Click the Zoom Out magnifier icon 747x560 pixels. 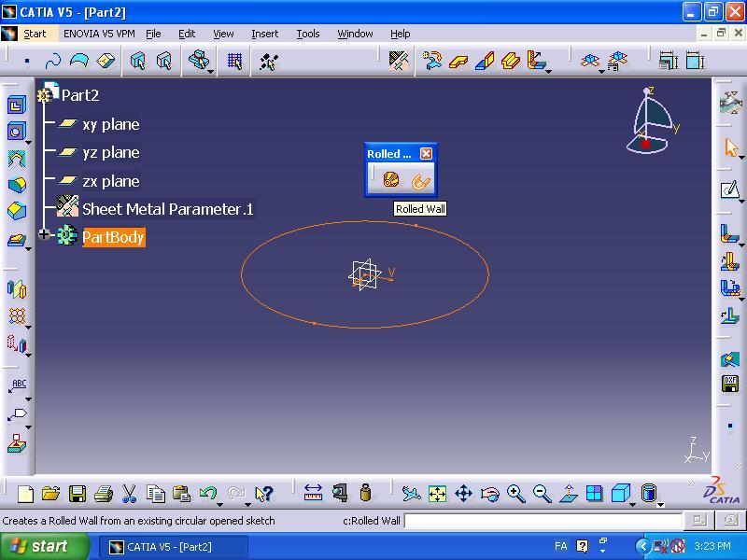(x=542, y=494)
